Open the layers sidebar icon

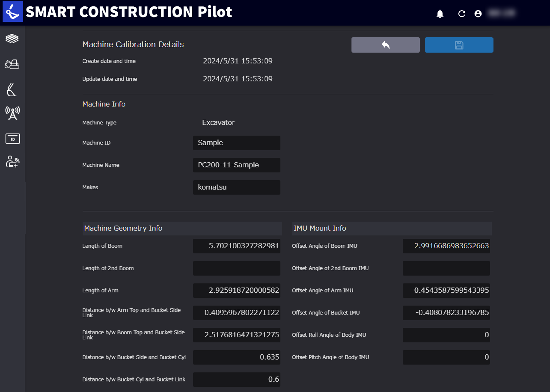[x=12, y=39]
